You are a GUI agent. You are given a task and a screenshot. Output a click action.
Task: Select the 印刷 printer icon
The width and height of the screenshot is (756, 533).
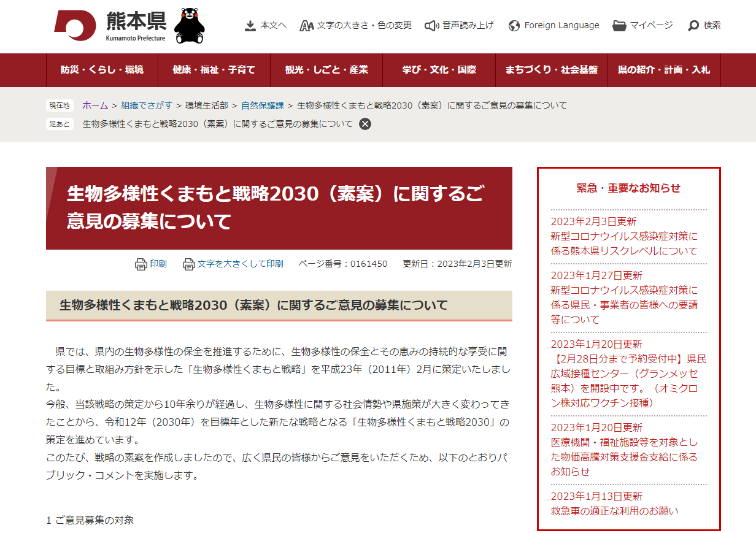point(141,264)
